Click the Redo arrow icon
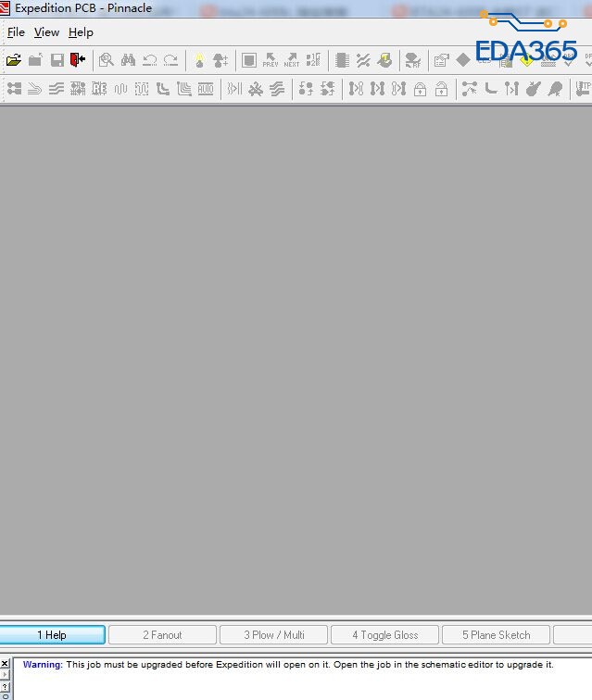The image size is (592, 700). tap(170, 60)
